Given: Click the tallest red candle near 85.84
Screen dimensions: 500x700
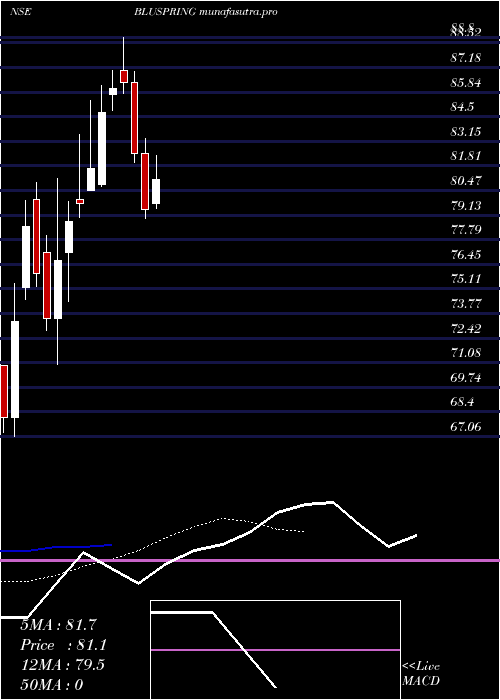Looking at the screenshot, I should pos(134,118).
